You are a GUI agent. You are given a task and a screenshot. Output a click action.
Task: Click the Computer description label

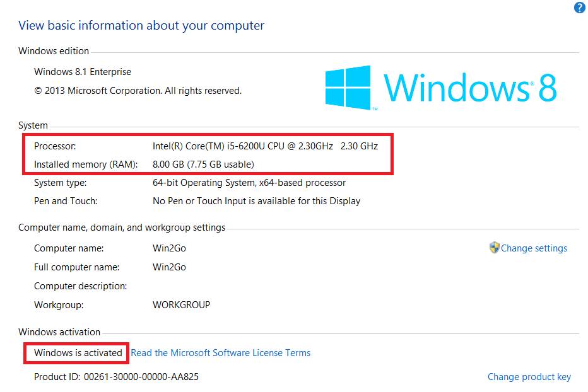coord(80,286)
